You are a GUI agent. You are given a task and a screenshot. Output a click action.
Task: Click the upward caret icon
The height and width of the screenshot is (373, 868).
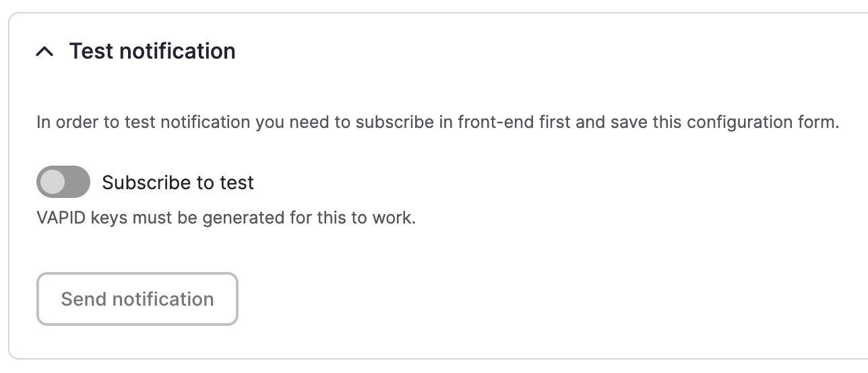pos(44,52)
